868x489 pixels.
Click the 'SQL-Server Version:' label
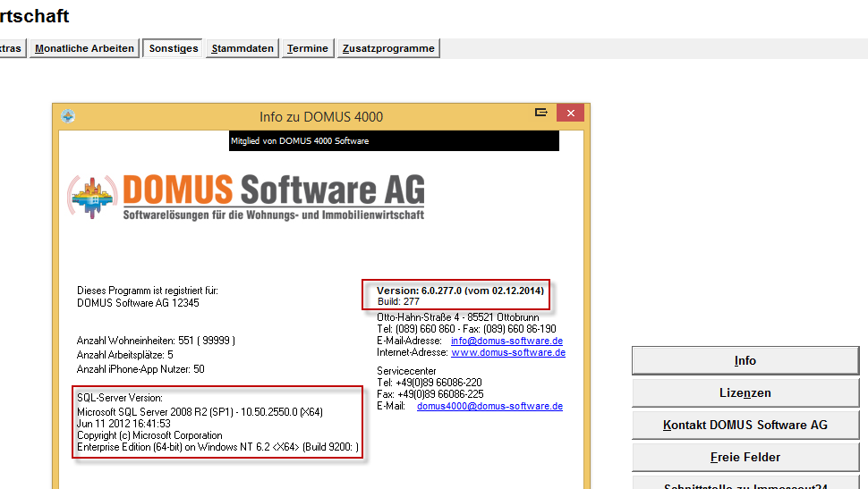(120, 398)
